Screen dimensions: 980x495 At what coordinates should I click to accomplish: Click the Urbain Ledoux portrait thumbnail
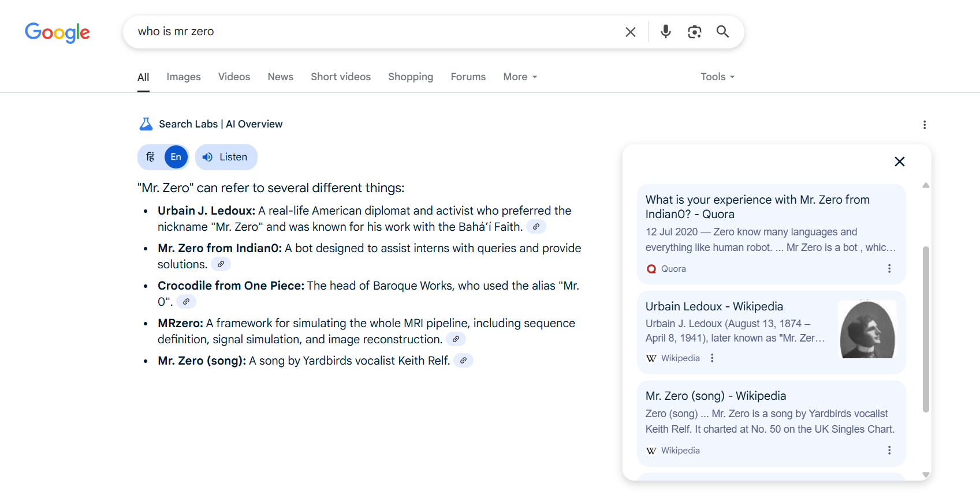(867, 329)
